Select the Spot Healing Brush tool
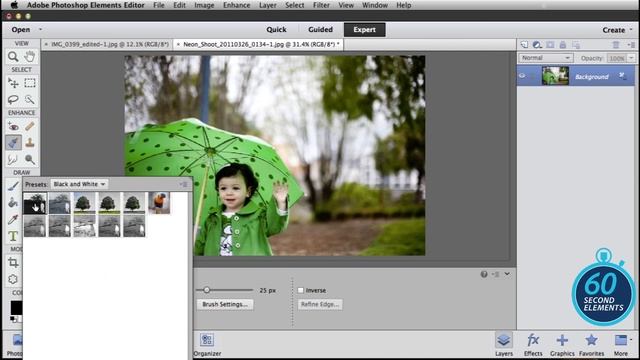This screenshot has width=640, height=360. (x=29, y=126)
